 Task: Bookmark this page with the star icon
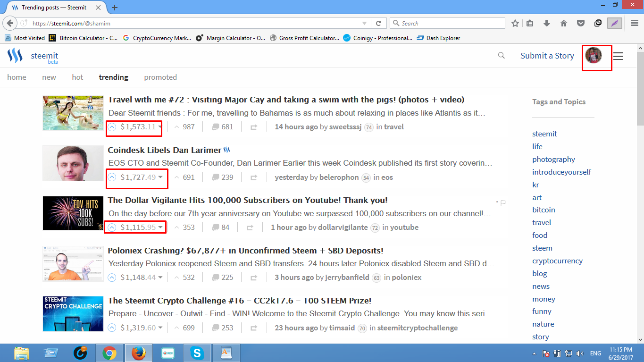click(515, 23)
